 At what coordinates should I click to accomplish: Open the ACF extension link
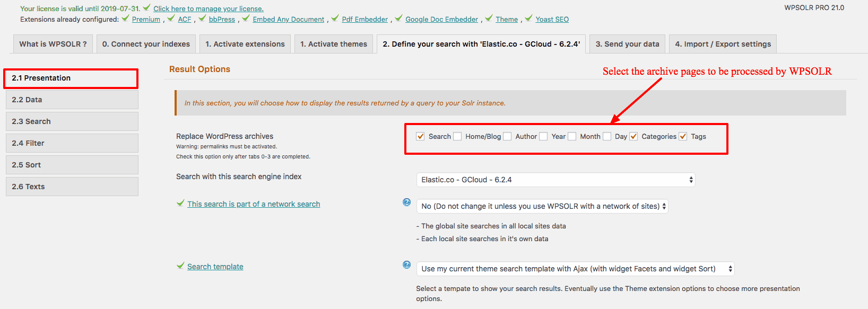click(185, 19)
